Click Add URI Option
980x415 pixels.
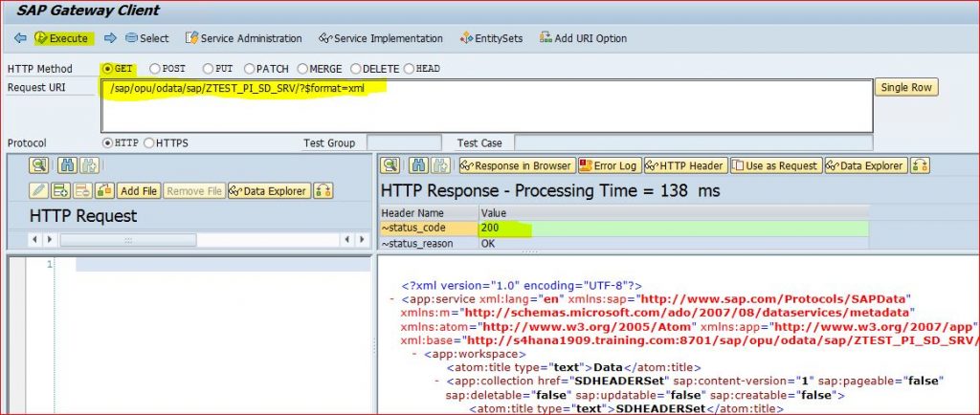pos(583,38)
